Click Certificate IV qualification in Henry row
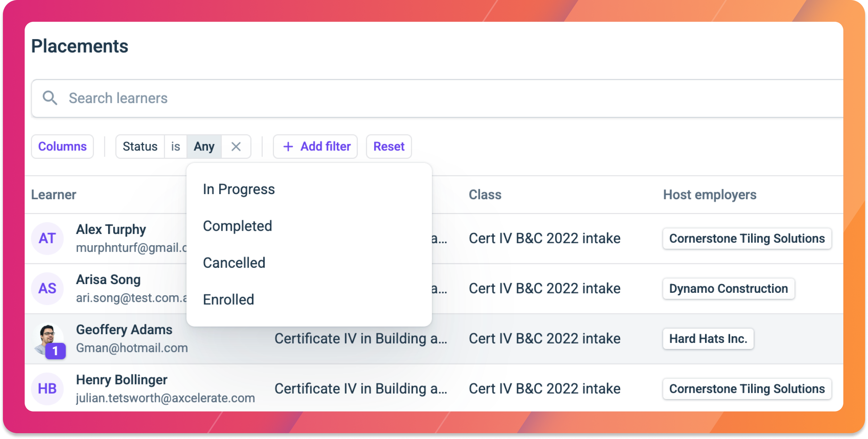The image size is (868, 439). 361,389
